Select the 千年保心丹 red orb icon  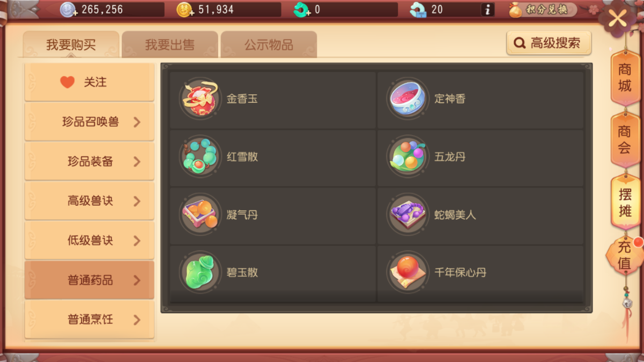pos(408,272)
